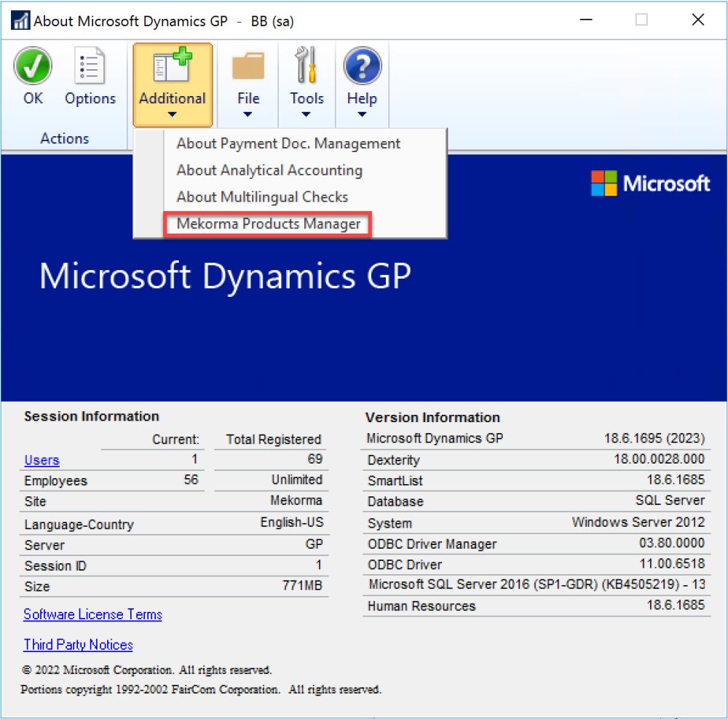Click the ODBC Driver value 11.00.6518
The image size is (728, 719).
(x=672, y=563)
